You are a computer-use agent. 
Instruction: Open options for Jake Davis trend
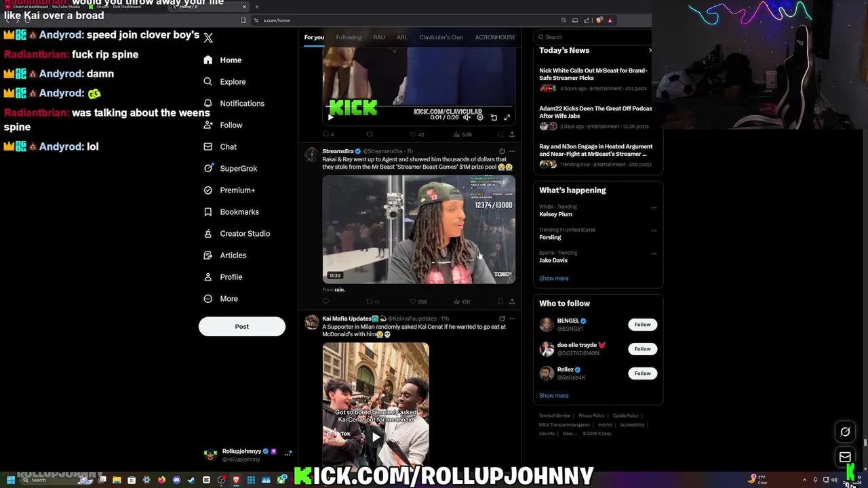[654, 254]
